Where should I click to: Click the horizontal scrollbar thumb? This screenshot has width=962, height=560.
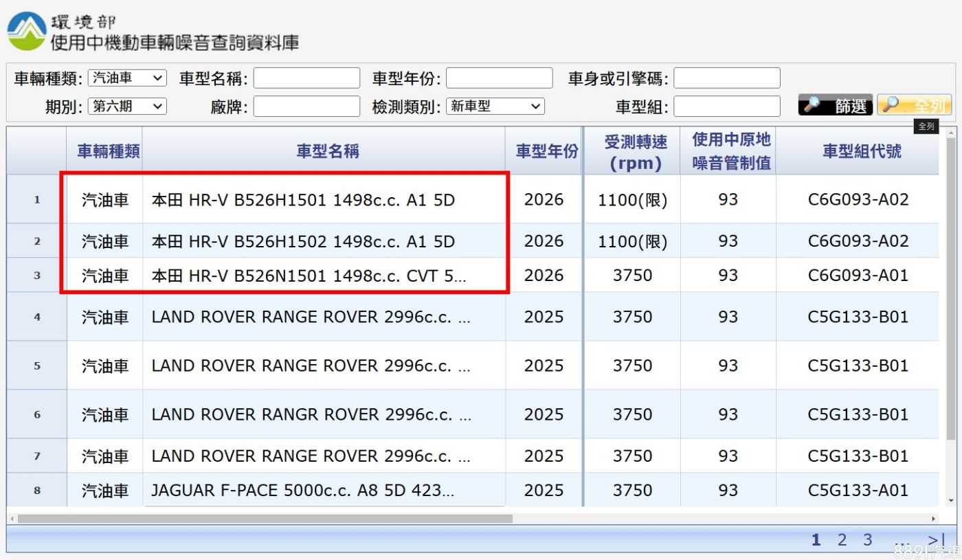tap(265, 519)
